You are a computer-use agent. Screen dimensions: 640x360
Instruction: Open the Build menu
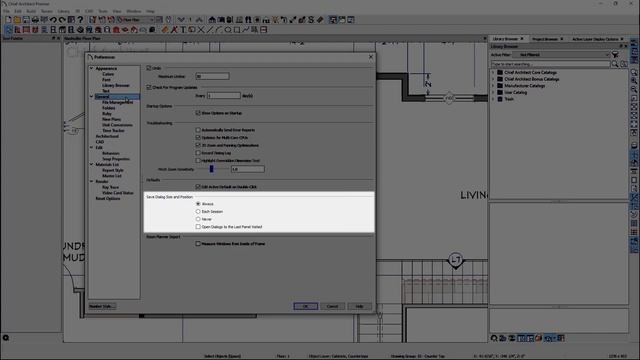[x=31, y=11]
